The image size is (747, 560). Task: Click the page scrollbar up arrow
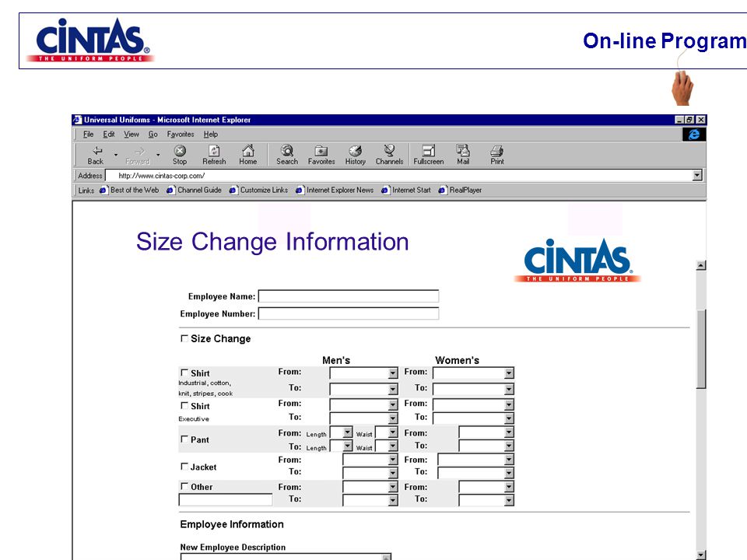[701, 265]
